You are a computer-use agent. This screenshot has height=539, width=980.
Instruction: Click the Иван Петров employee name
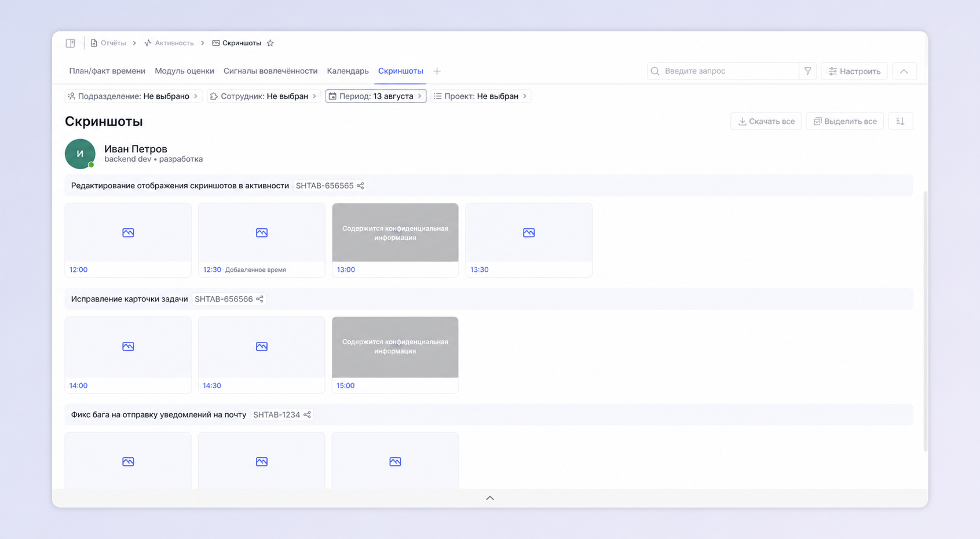tap(136, 149)
